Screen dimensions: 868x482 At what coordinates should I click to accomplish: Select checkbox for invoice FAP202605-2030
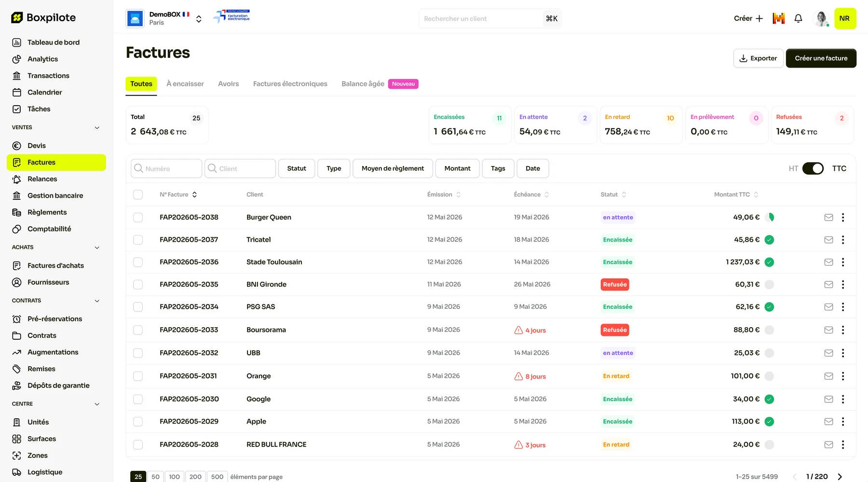point(138,399)
